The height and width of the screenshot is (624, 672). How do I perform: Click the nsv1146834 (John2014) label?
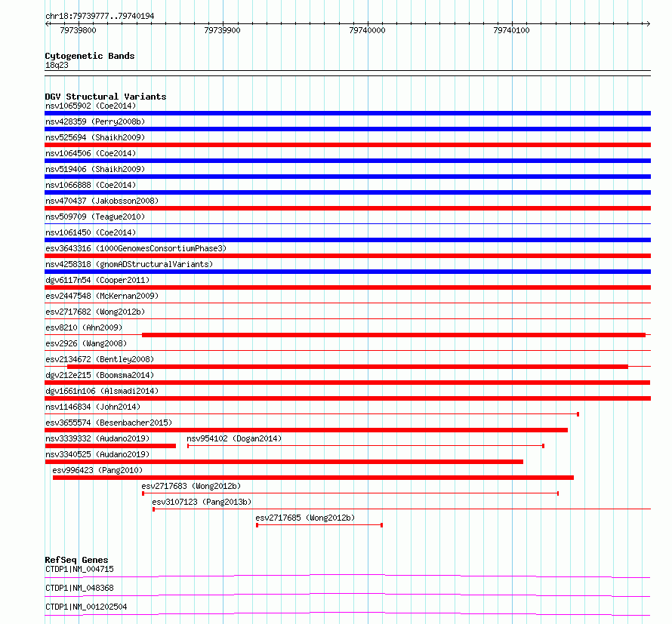[93, 407]
